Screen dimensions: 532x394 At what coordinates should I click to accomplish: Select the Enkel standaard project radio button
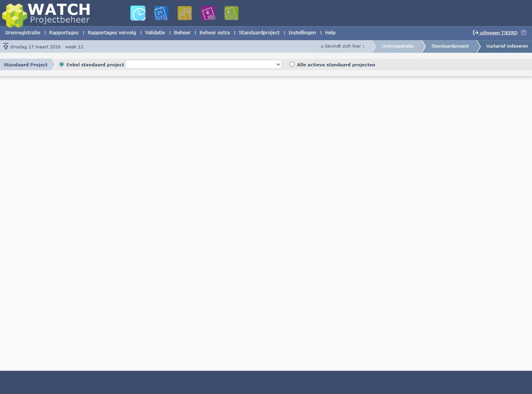click(x=62, y=64)
